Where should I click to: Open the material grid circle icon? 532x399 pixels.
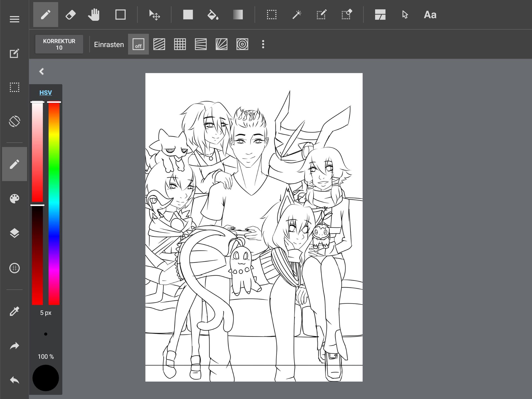(x=14, y=268)
